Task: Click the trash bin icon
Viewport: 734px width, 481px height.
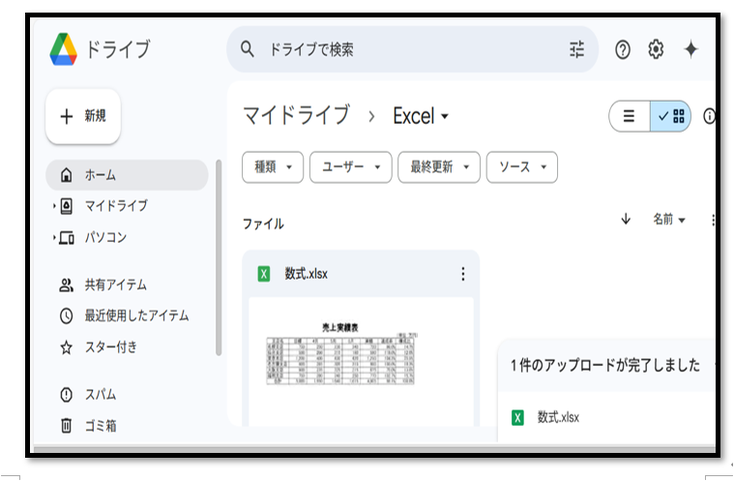Action: pyautogui.click(x=66, y=426)
